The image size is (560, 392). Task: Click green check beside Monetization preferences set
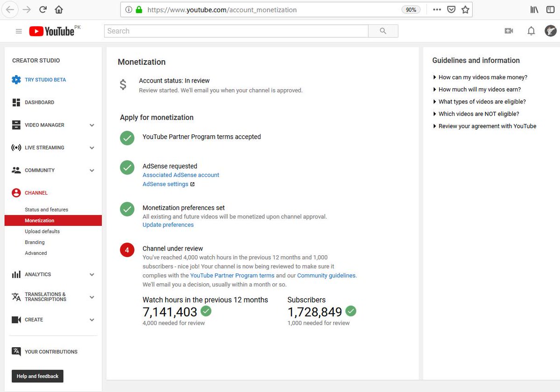127,209
